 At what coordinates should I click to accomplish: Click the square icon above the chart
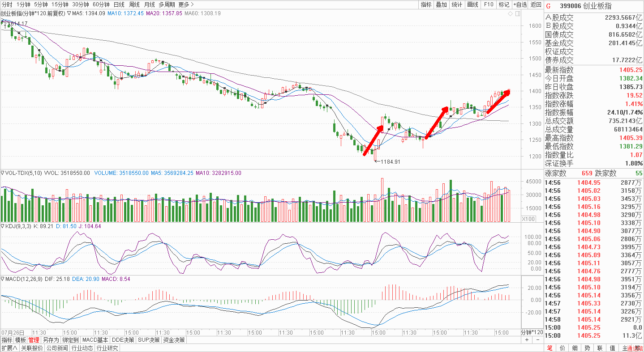pyautogui.click(x=517, y=14)
